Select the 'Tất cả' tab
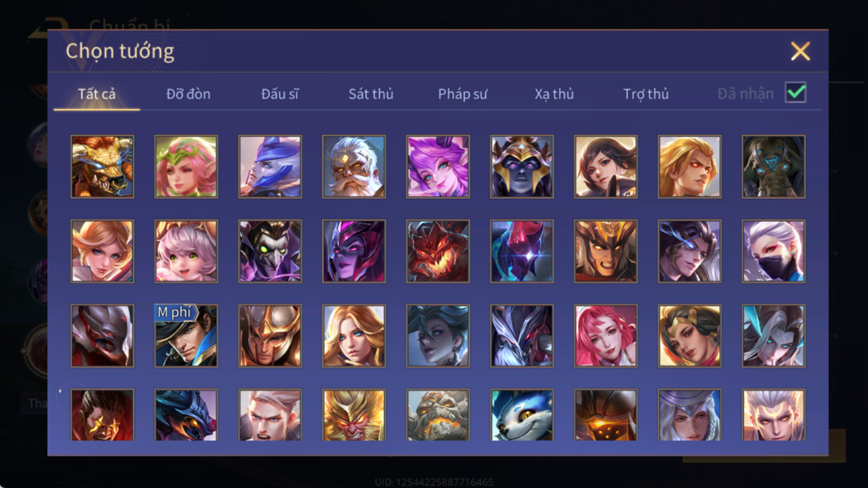This screenshot has width=868, height=488. 97,94
